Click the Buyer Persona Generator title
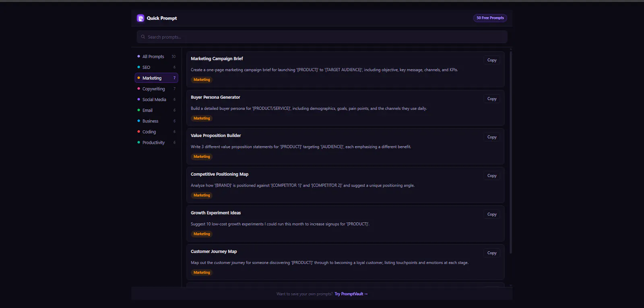Screen dimensions: 644x308 click(215, 97)
